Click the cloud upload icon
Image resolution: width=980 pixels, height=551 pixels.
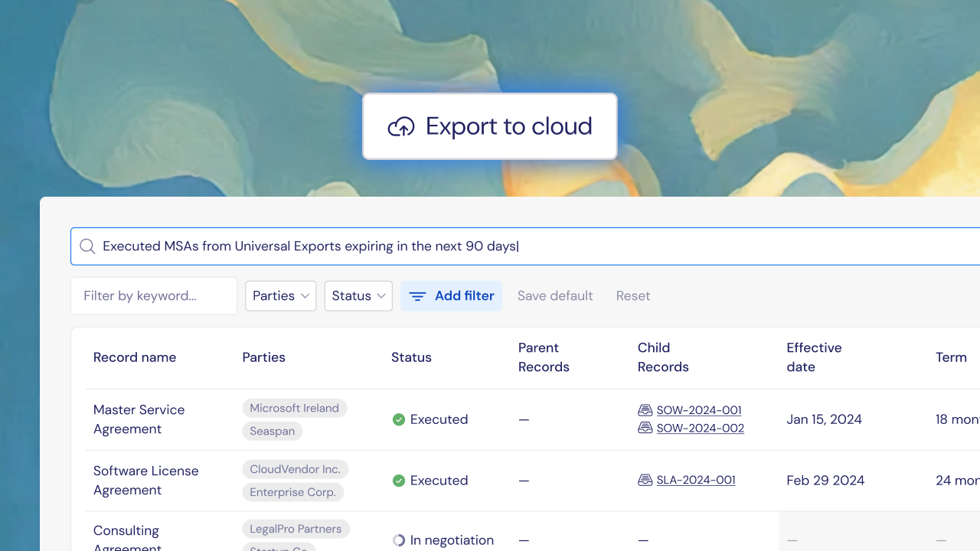401,127
